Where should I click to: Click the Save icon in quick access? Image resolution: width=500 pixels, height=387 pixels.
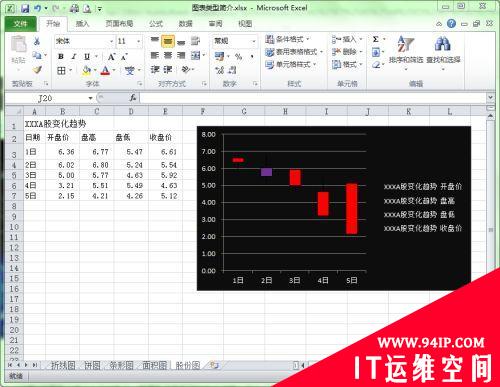tap(25, 8)
